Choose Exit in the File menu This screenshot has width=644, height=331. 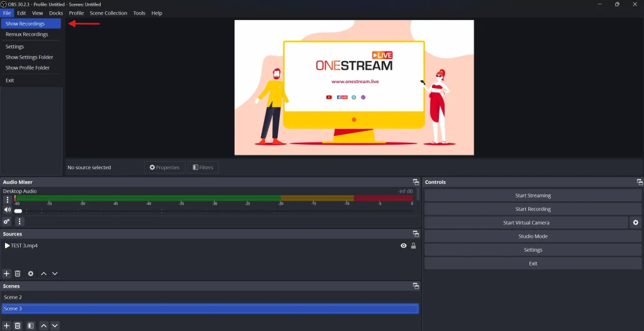point(31,81)
